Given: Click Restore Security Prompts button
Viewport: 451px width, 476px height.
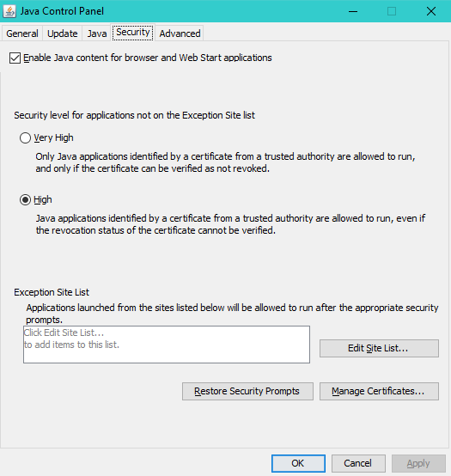Looking at the screenshot, I should tap(247, 391).
